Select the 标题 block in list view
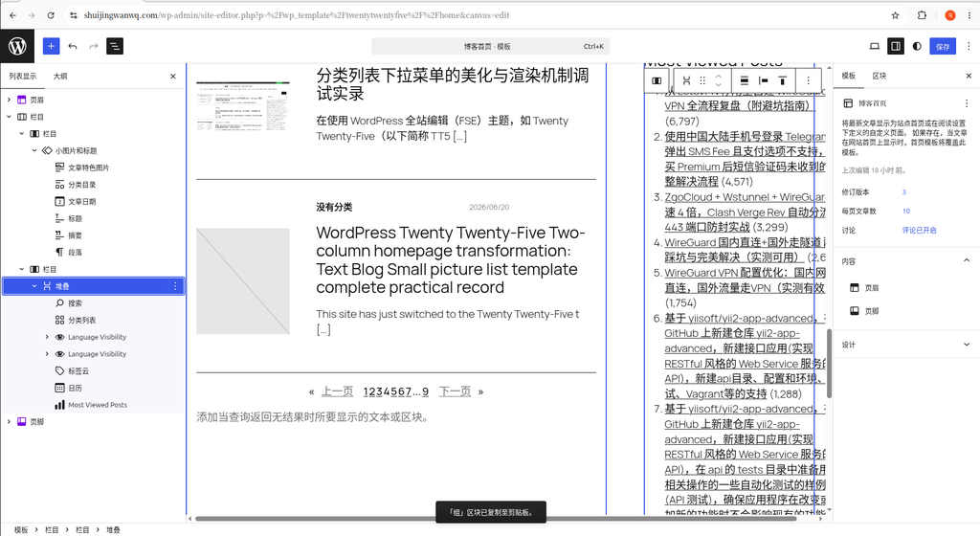This screenshot has width=980, height=536. (94, 218)
